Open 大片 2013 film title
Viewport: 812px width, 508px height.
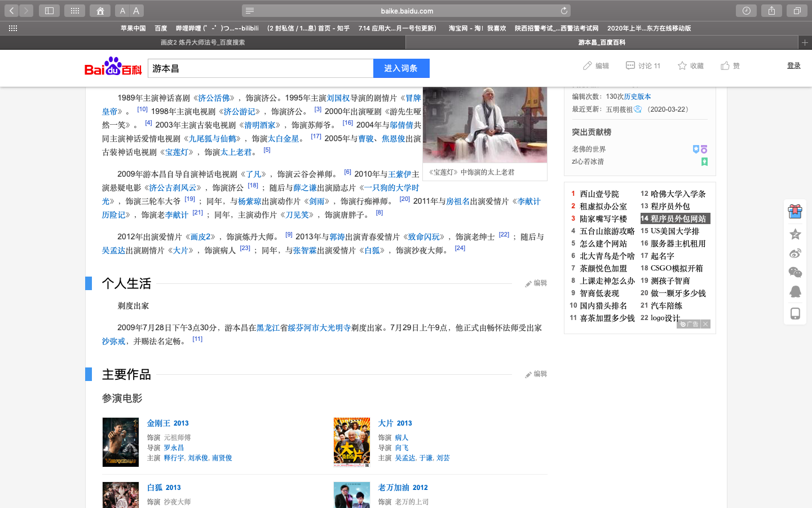coord(395,423)
